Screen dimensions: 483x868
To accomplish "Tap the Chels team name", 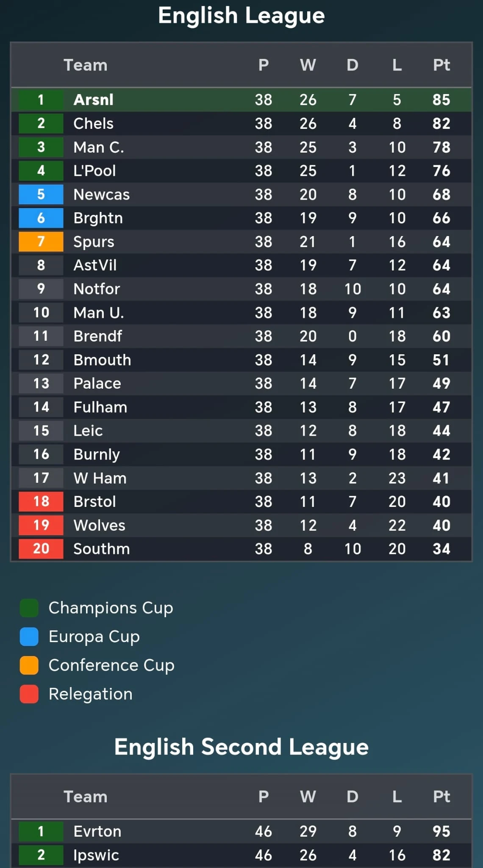I will point(93,124).
